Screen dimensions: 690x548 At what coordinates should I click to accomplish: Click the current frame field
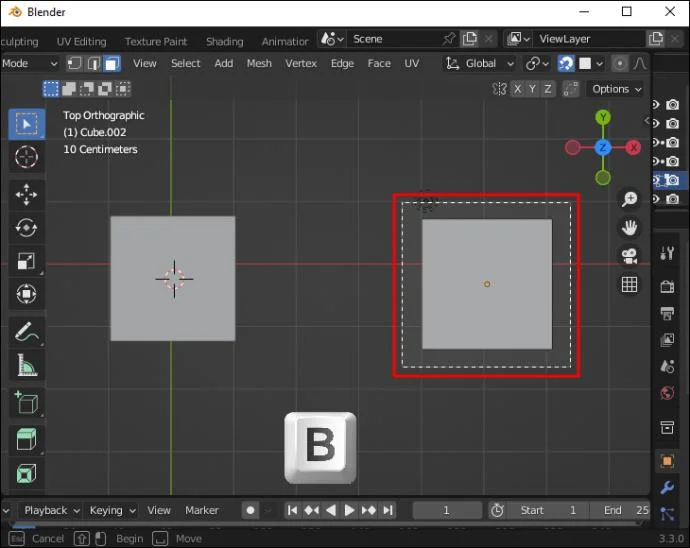[447, 511]
